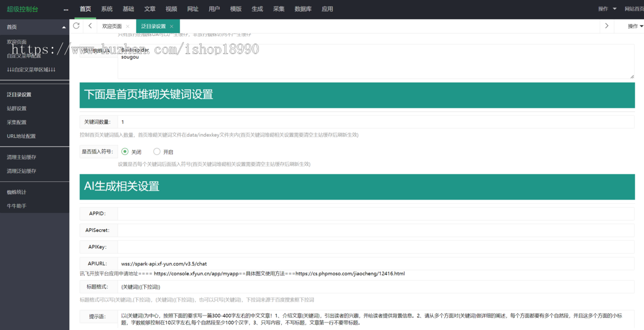This screenshot has height=330, width=644.
Task: Click the tab scroll right arrow
Action: point(606,26)
